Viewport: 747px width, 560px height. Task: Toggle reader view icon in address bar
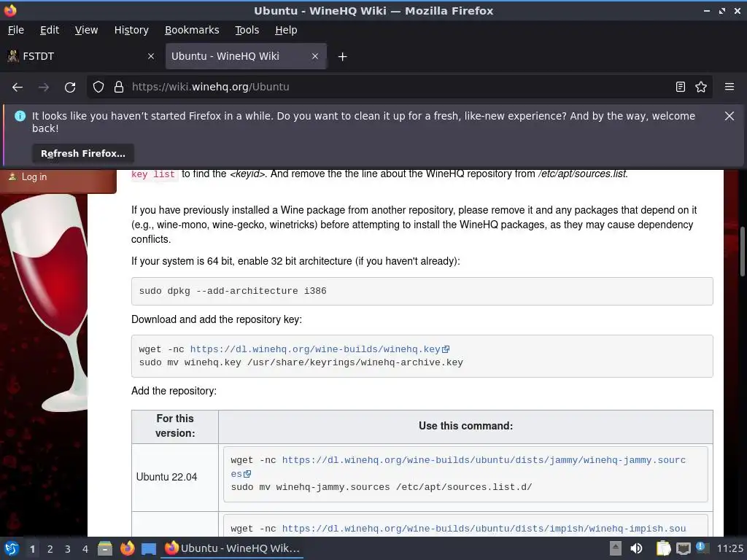point(681,87)
